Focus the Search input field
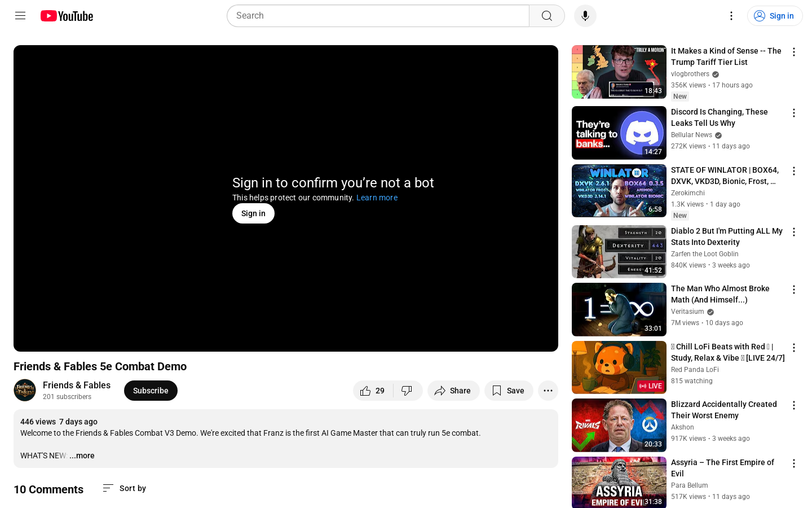 378,16
